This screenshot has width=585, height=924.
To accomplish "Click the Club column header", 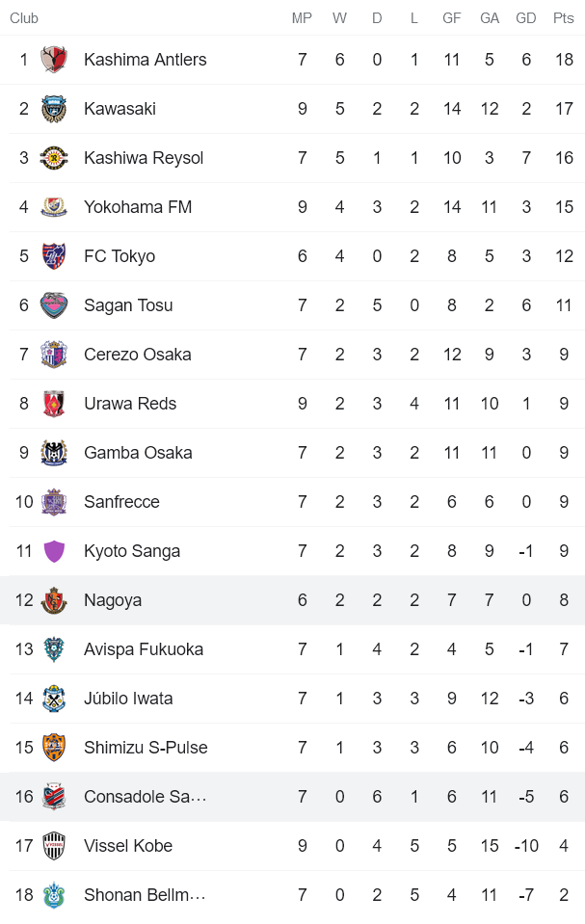I will [x=24, y=17].
